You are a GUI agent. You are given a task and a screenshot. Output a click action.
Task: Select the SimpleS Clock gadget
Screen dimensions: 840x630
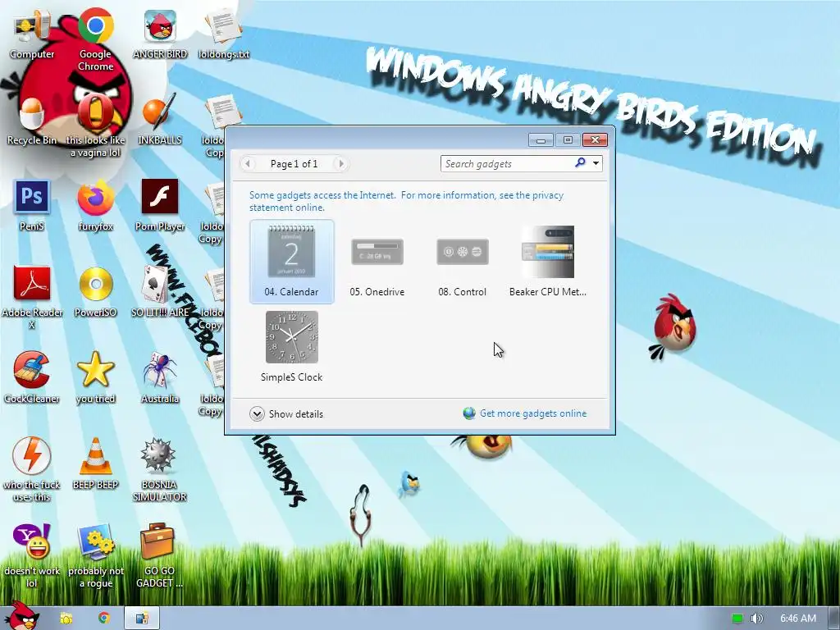(291, 347)
